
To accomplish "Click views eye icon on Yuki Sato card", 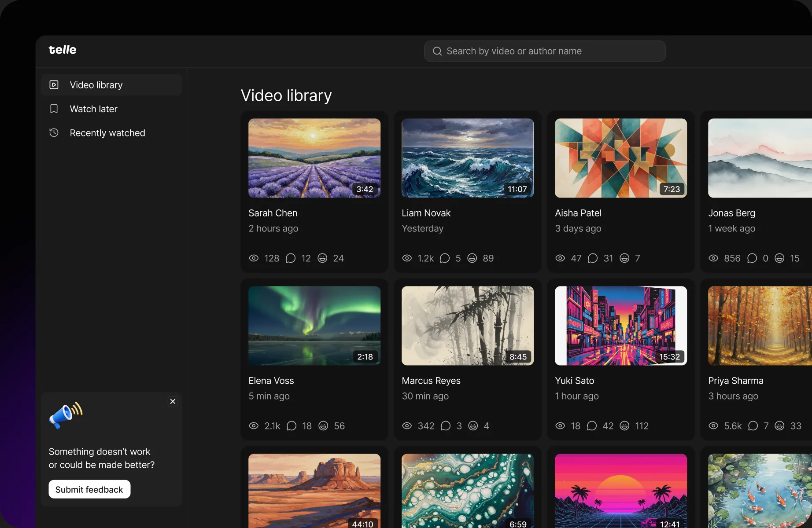I will click(x=560, y=426).
